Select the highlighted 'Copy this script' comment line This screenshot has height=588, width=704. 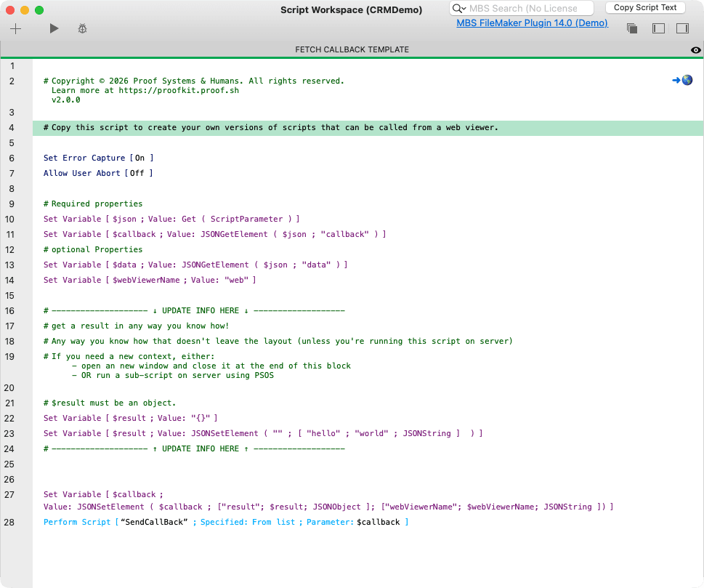(368, 128)
